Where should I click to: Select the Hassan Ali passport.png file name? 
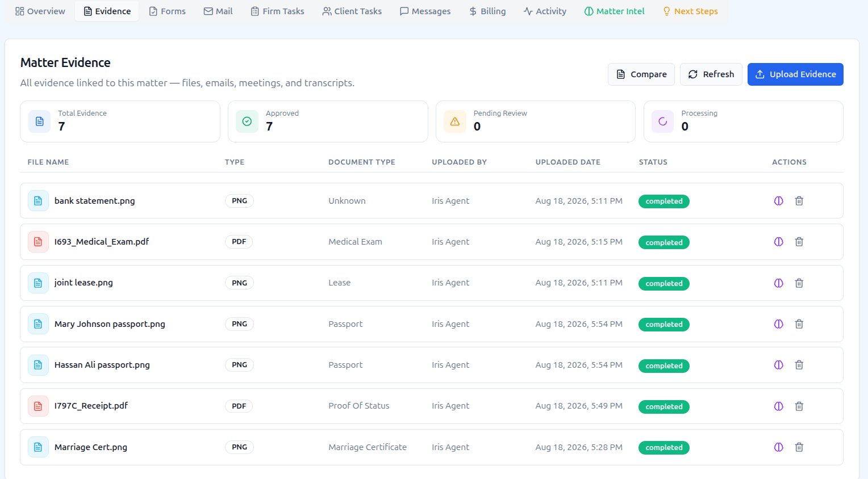click(x=102, y=365)
